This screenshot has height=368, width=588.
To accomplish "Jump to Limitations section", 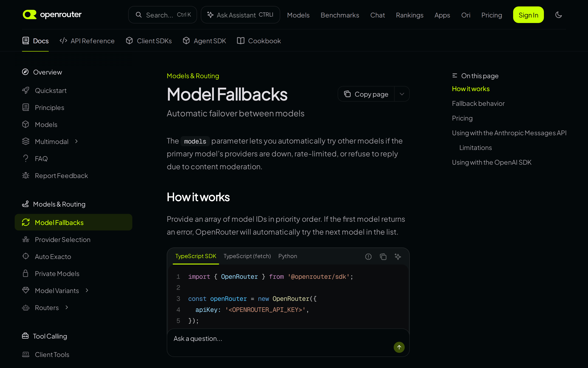I will click(475, 148).
